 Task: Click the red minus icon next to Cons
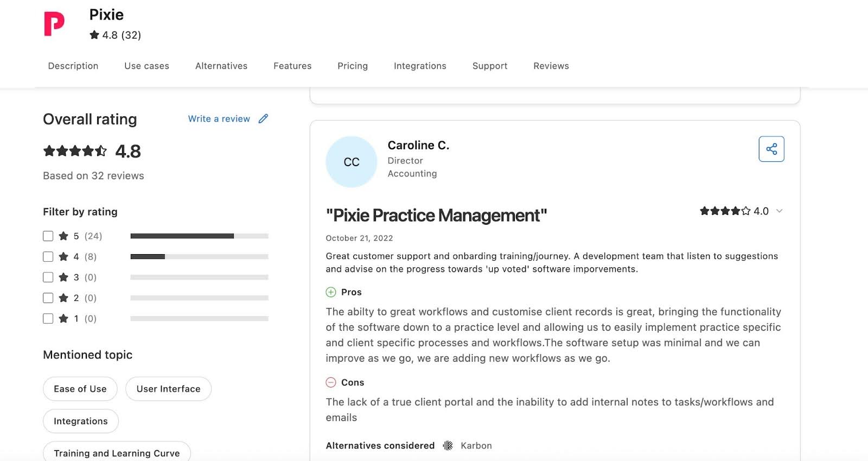(x=331, y=382)
